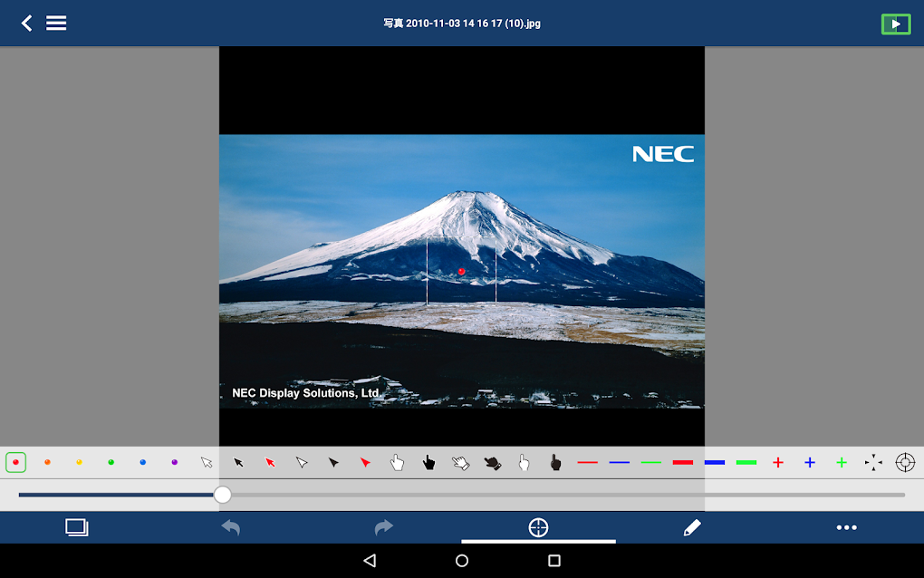Activate the undo arrow in bottom bar
Image resolution: width=924 pixels, height=578 pixels.
pos(230,526)
